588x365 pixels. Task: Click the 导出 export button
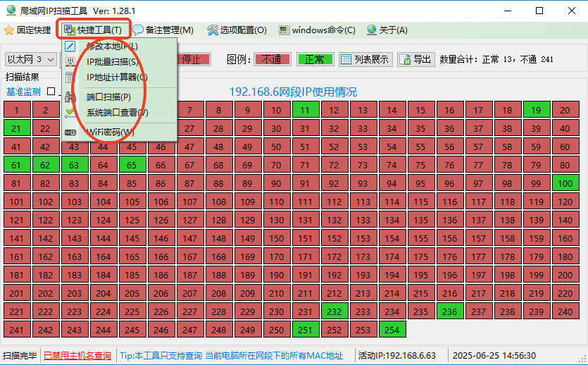415,59
